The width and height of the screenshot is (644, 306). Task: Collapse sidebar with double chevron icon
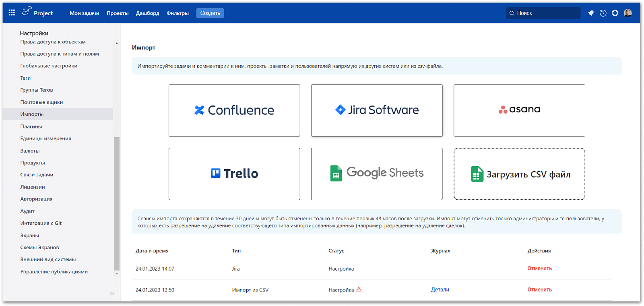[112, 294]
